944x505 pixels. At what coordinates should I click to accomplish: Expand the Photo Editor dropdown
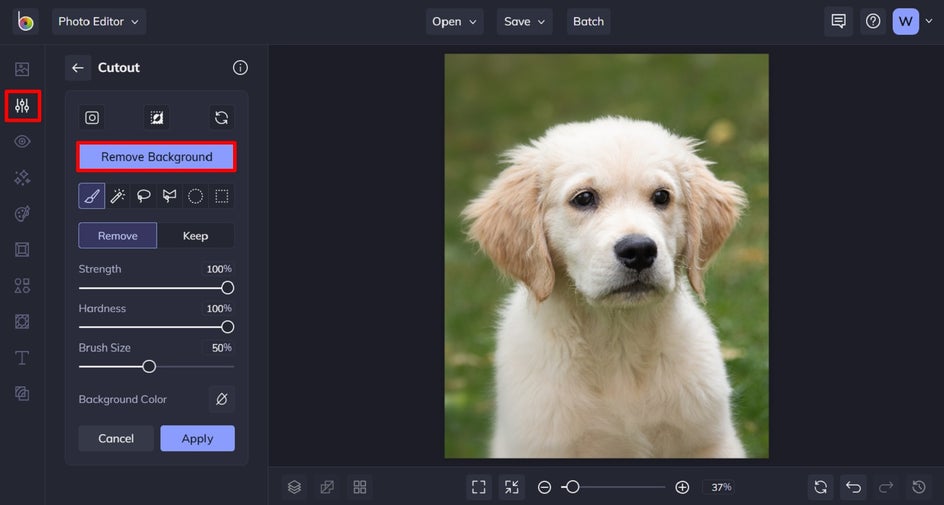[x=99, y=21]
